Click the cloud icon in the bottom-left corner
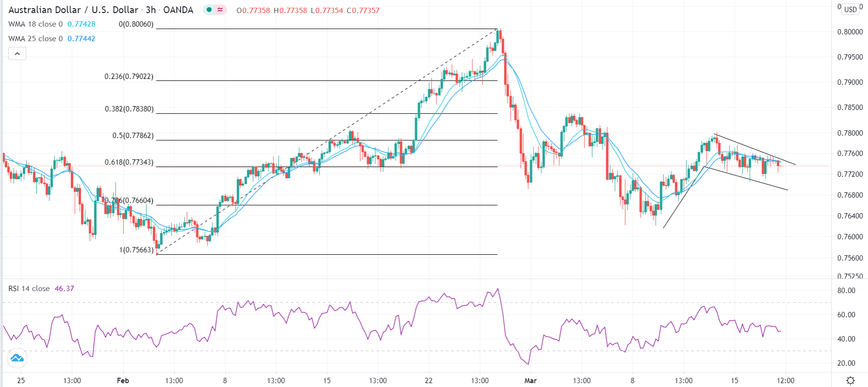The width and height of the screenshot is (868, 387). click(17, 358)
